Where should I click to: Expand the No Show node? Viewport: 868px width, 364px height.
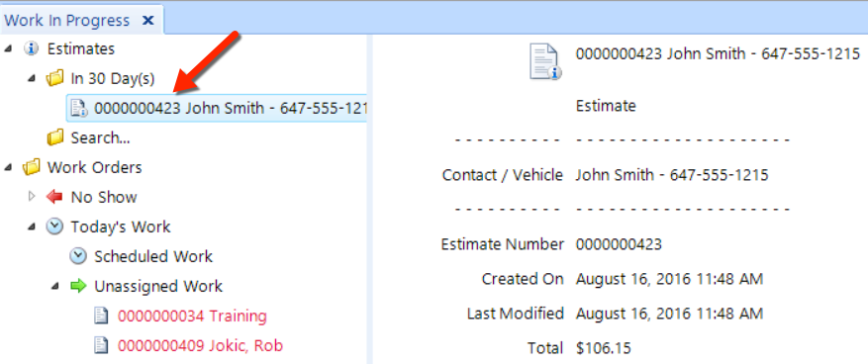coord(32,197)
